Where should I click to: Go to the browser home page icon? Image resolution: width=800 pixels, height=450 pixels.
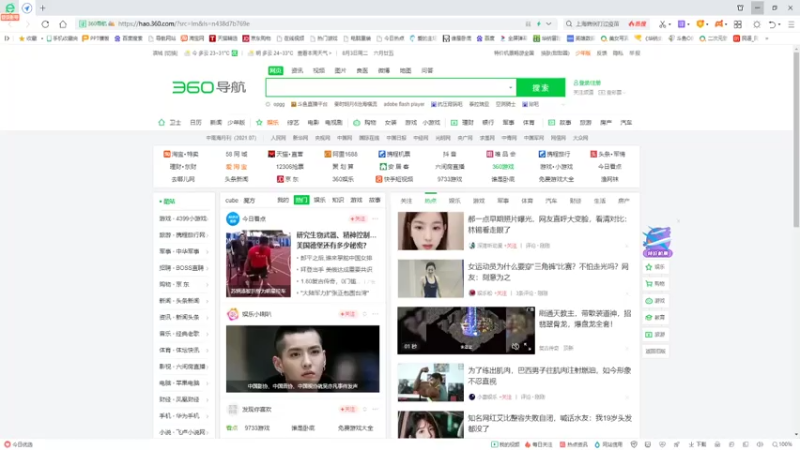click(63, 24)
